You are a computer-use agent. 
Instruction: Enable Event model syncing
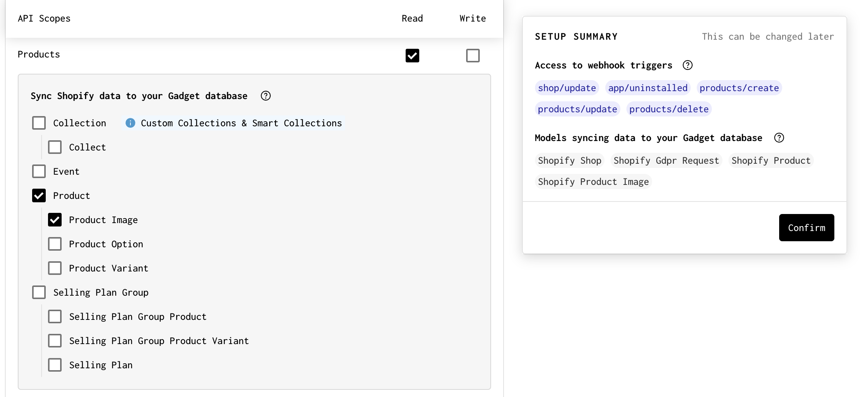39,171
